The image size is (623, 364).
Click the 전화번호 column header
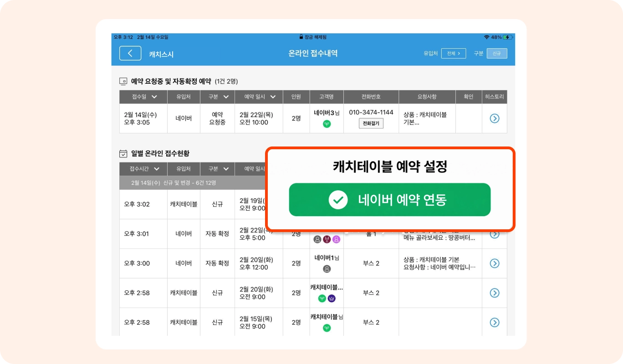(371, 97)
